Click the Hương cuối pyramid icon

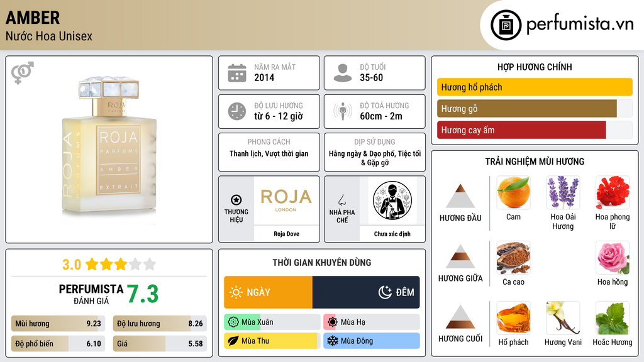click(460, 317)
